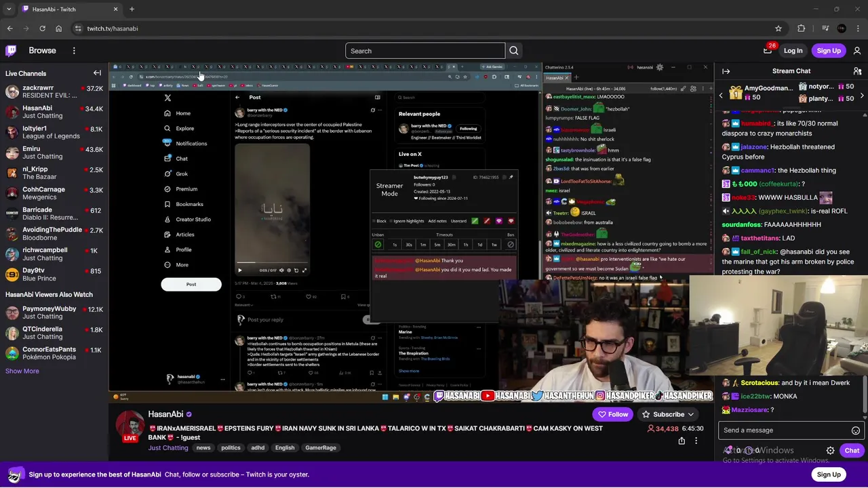Bookmark this page with the star icon
The width and height of the screenshot is (868, 488).
tap(778, 28)
